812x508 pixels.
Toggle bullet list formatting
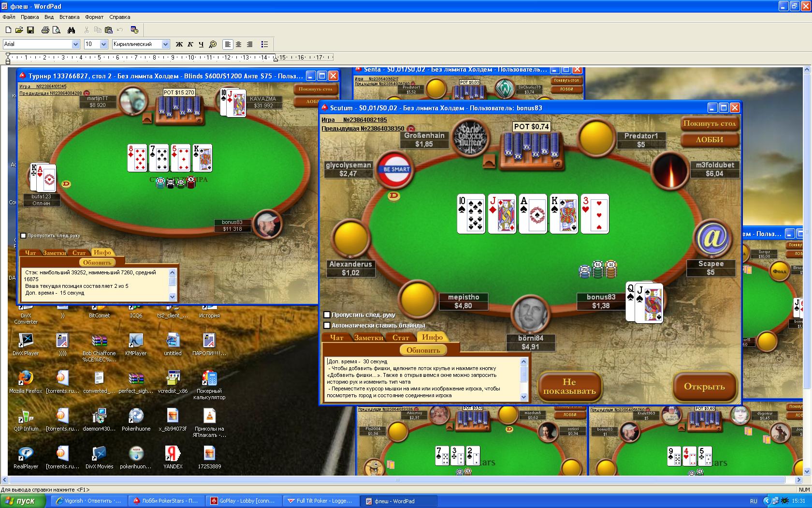click(264, 44)
